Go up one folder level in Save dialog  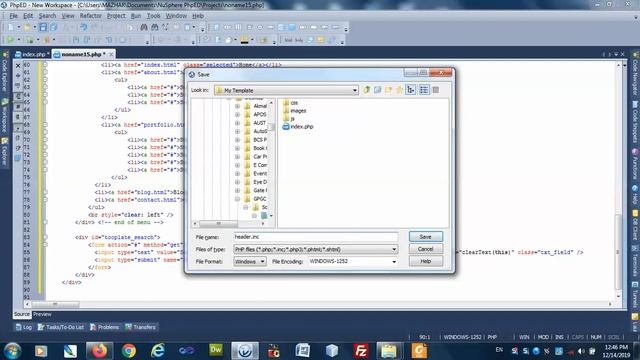(367, 90)
